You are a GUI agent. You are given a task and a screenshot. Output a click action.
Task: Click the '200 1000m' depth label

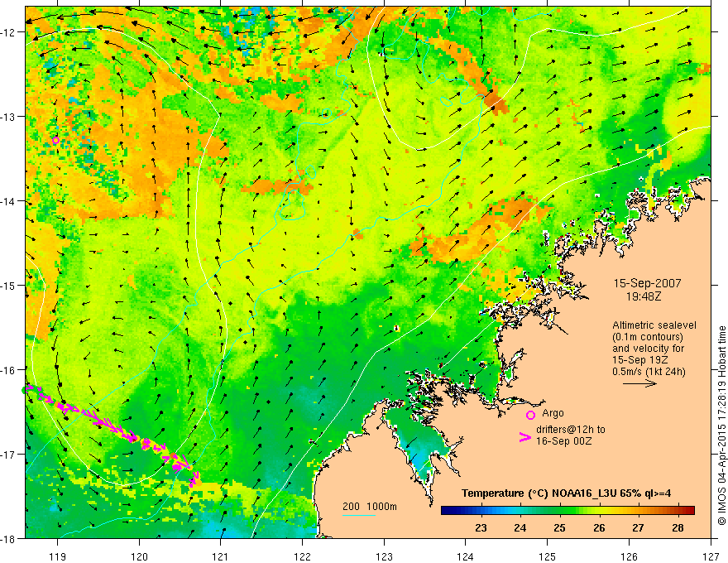[x=370, y=507]
